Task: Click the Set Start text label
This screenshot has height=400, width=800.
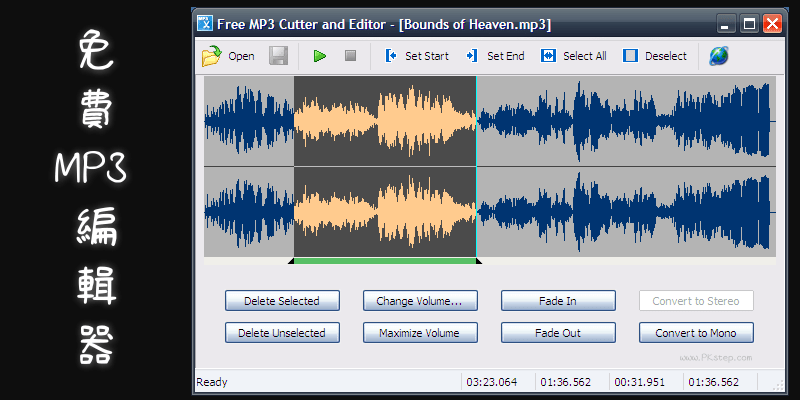Action: (427, 56)
